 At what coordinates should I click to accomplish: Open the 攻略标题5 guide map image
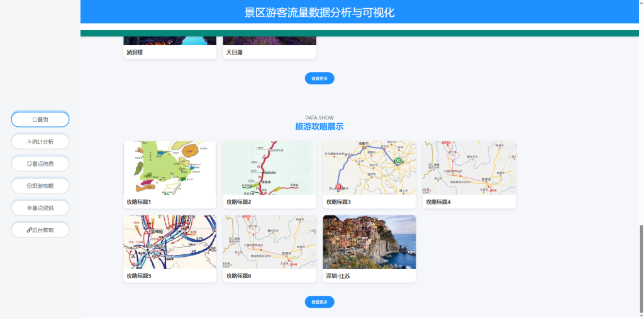[170, 242]
